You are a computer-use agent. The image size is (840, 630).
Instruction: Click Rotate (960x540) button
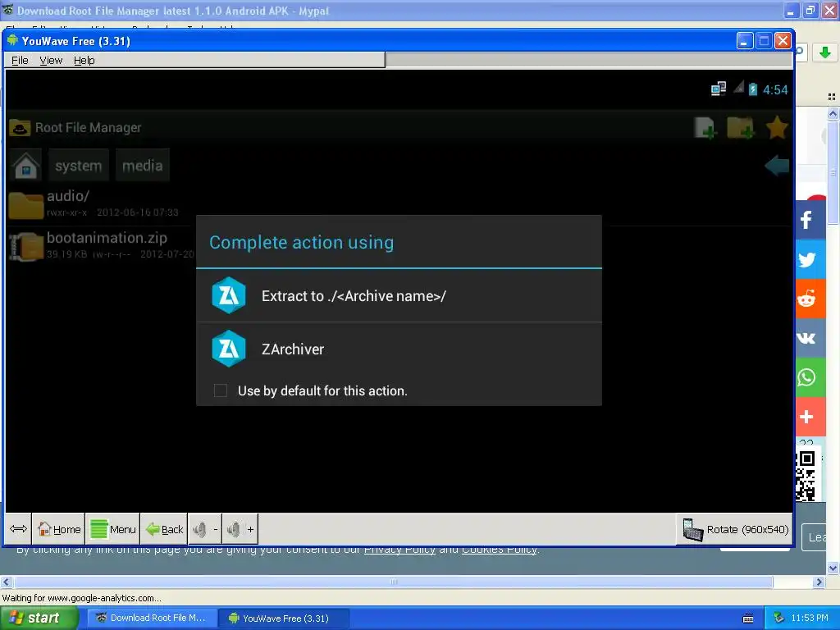click(735, 529)
